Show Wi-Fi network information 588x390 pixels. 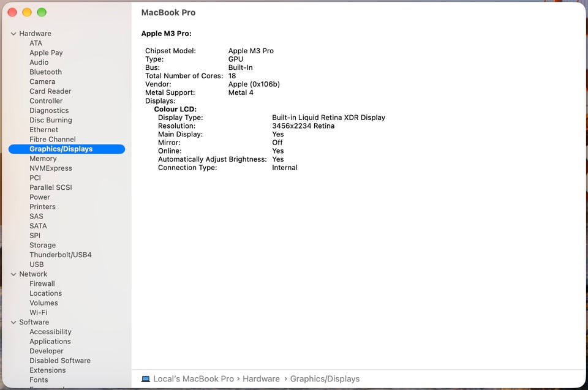click(x=39, y=313)
